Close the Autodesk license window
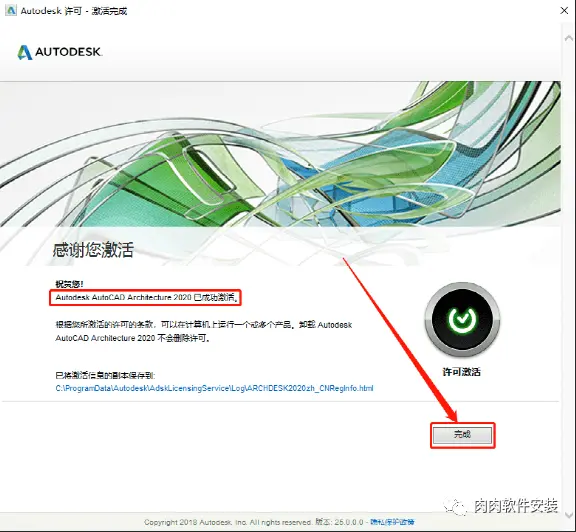Screen dimensions: 576x532 pos(564,10)
